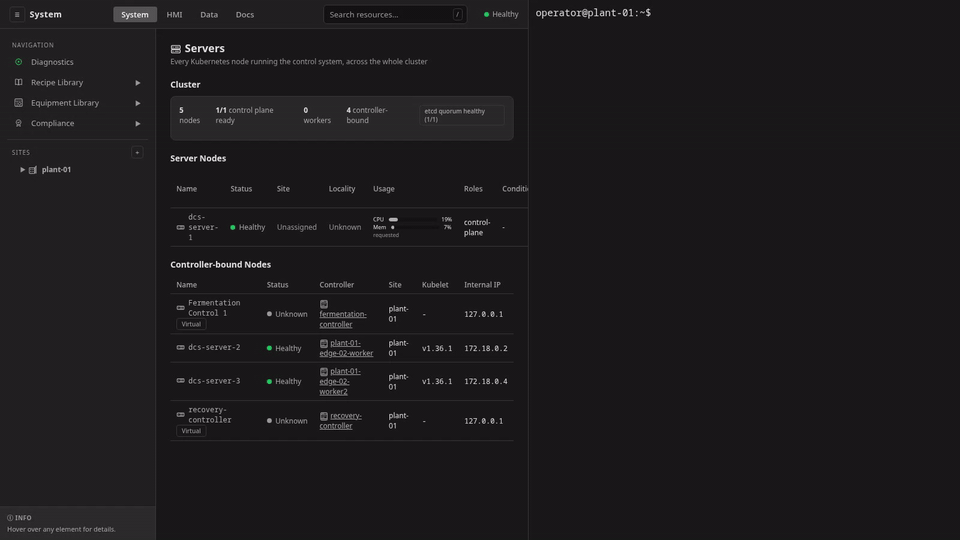
Task: Click the Fermentation Control 1 node icon
Action: pyautogui.click(x=181, y=308)
